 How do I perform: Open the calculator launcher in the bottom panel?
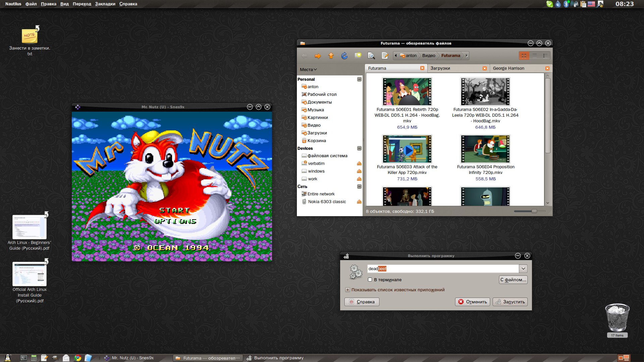coord(34,358)
